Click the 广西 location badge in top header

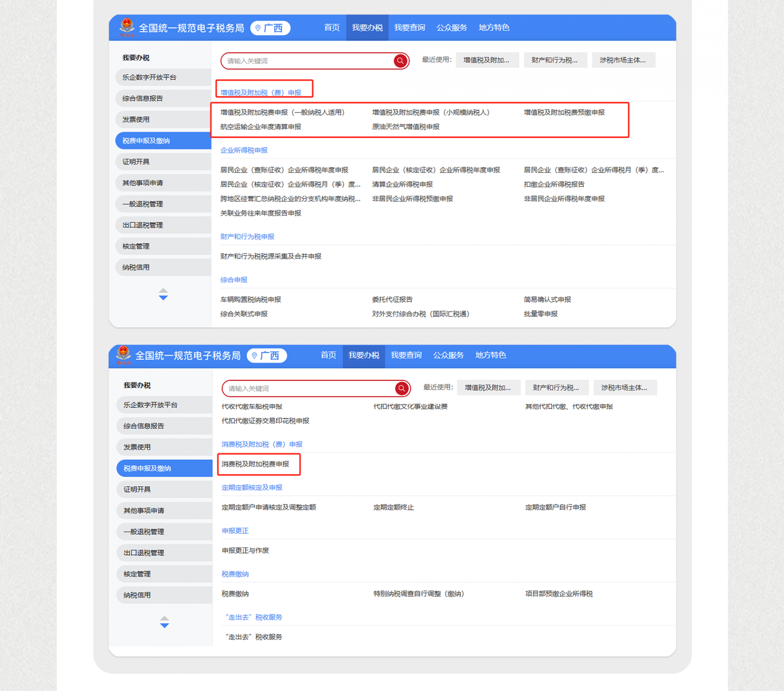click(x=270, y=28)
